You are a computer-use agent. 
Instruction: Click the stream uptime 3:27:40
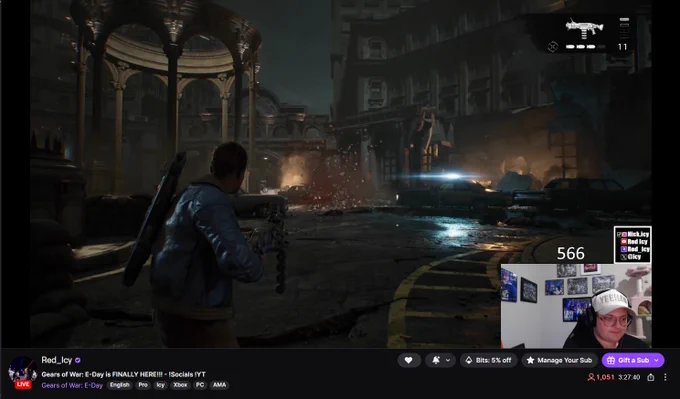(x=629, y=377)
